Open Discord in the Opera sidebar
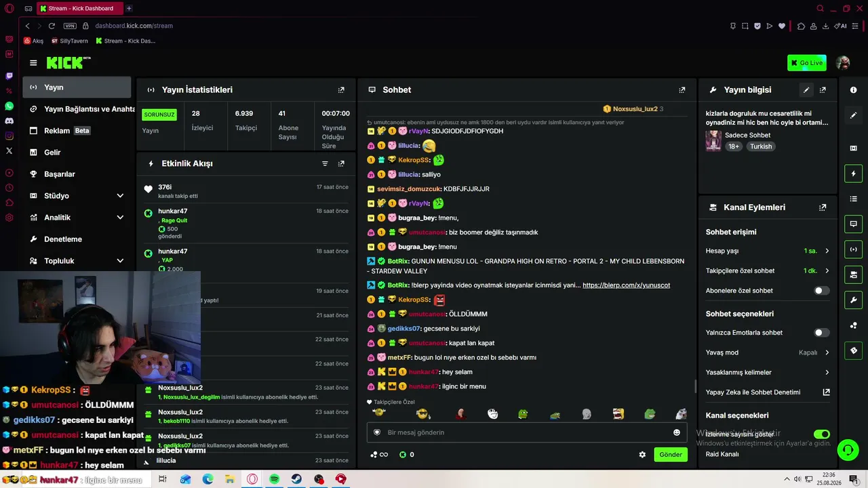This screenshot has height=488, width=868. tap(9, 121)
